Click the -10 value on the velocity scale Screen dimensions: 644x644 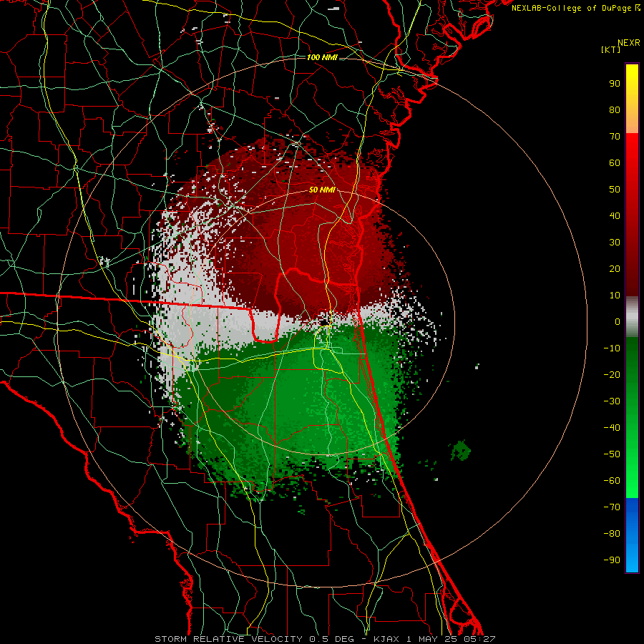click(612, 348)
